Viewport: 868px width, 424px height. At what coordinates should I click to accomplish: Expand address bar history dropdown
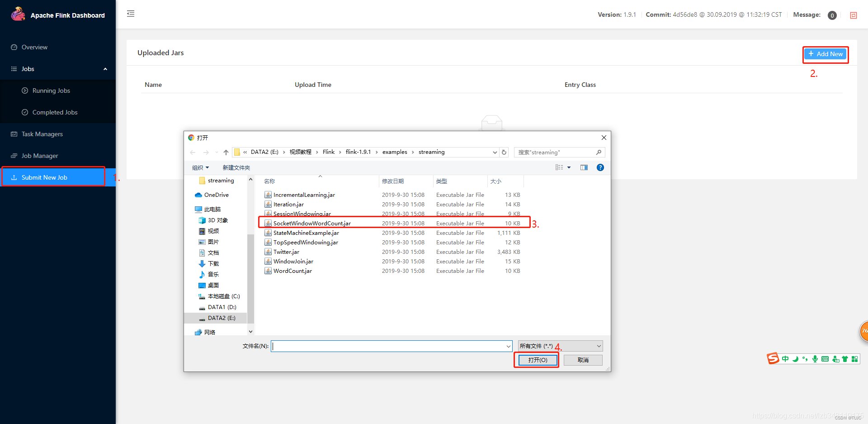coord(495,152)
